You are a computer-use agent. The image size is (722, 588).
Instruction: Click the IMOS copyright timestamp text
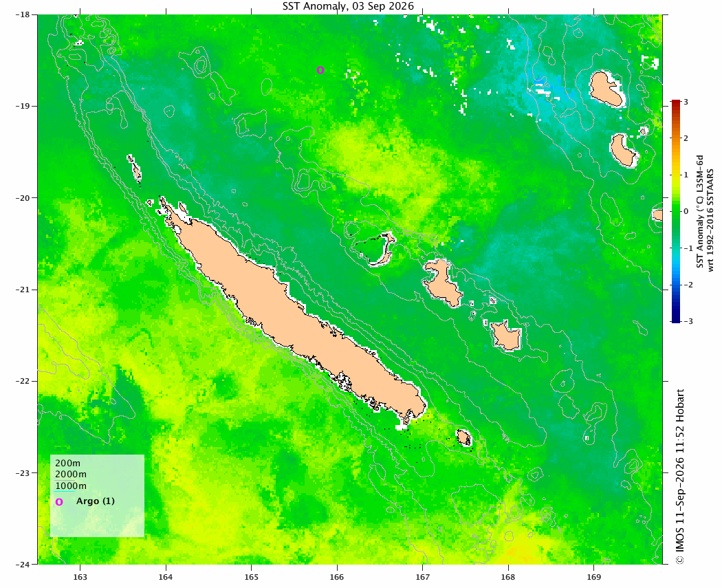679,476
